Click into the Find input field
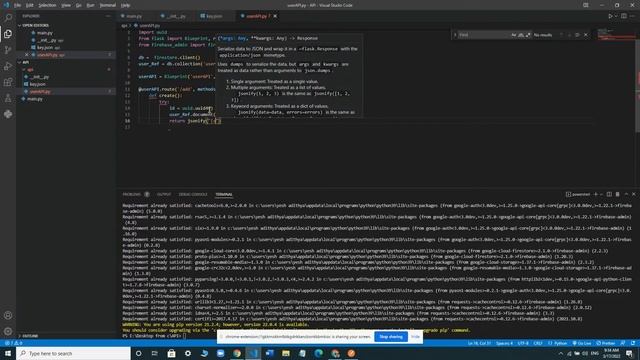Screen dimensions: 640x360 coord(484,35)
